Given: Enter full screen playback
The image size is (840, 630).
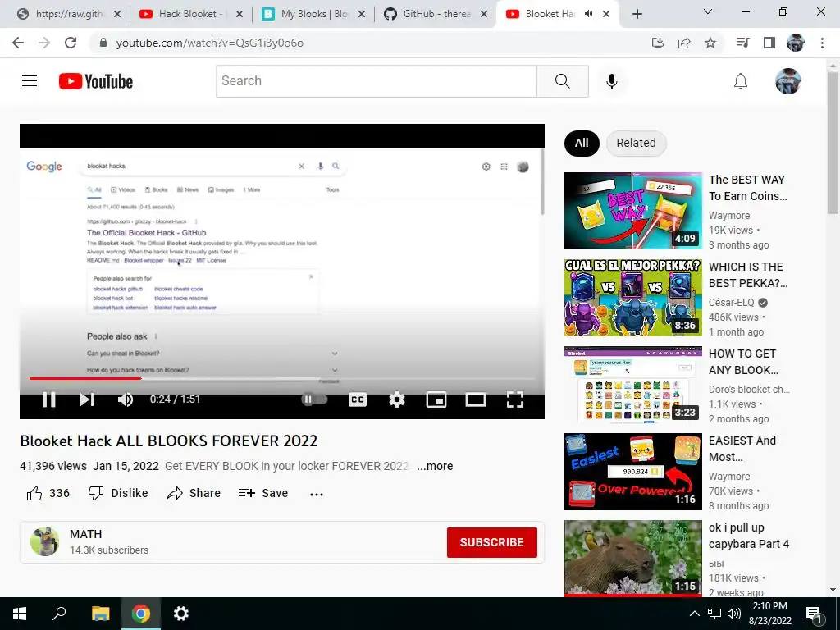Looking at the screenshot, I should coord(515,399).
